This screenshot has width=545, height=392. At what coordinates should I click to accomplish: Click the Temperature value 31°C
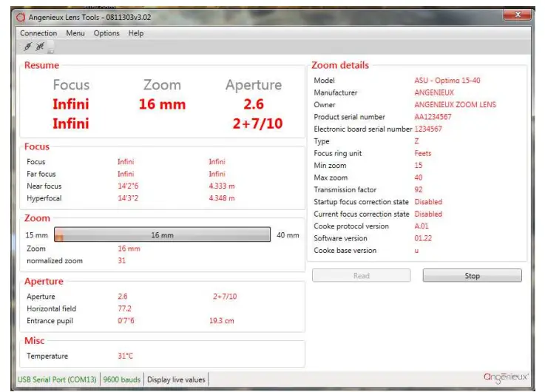click(x=125, y=356)
